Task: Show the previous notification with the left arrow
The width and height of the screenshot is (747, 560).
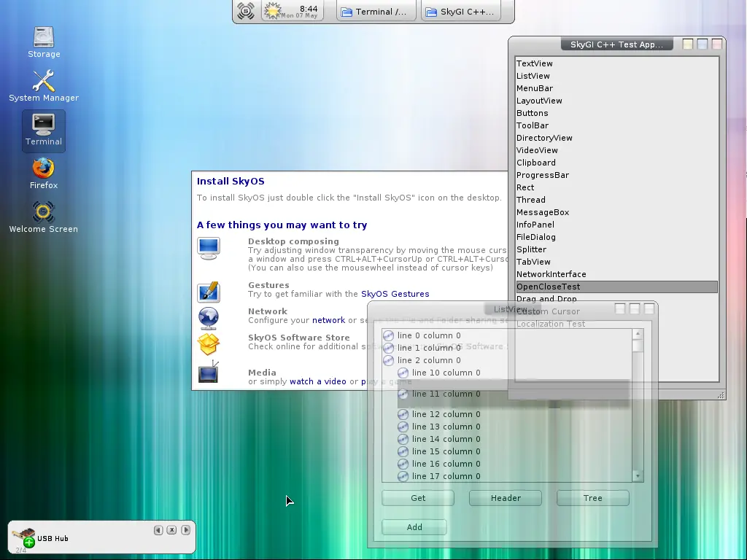Action: [x=158, y=530]
